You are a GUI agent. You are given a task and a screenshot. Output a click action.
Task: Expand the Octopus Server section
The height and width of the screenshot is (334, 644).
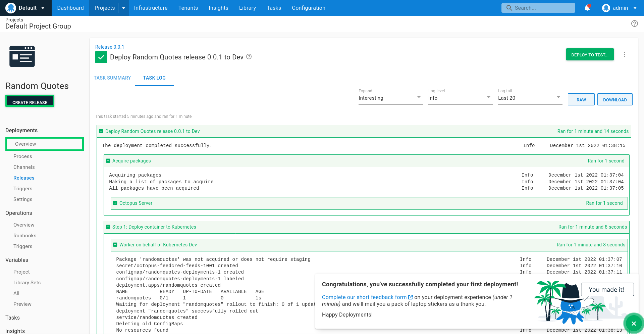point(115,203)
